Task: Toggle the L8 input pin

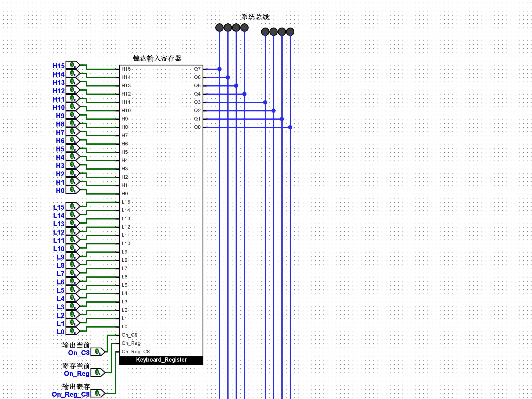Action: coord(73,264)
